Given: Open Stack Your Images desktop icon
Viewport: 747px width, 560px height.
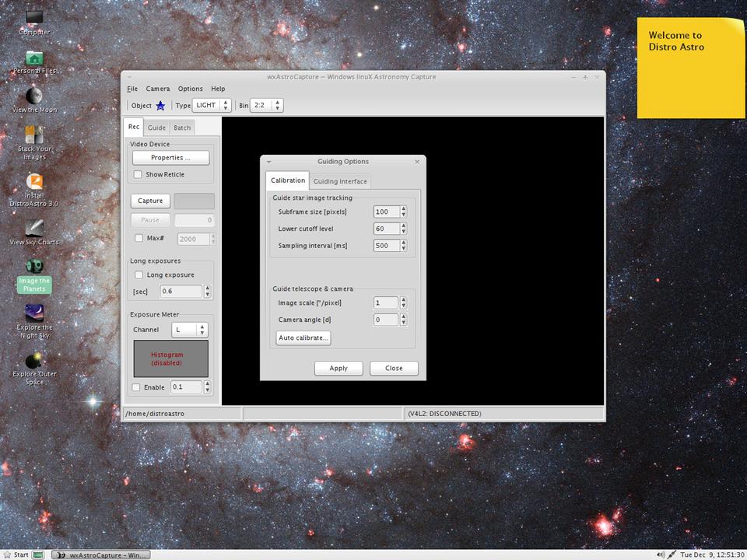Looking at the screenshot, I should [x=34, y=136].
